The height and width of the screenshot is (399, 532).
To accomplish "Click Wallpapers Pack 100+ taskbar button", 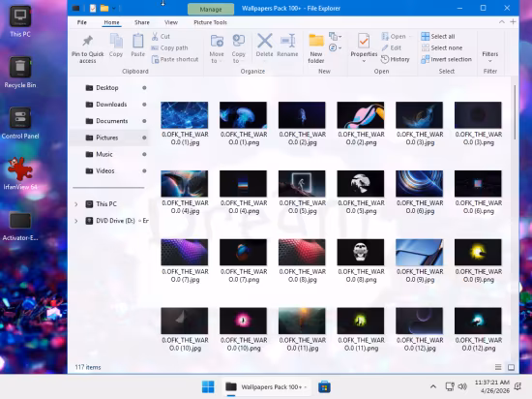I will (x=266, y=386).
